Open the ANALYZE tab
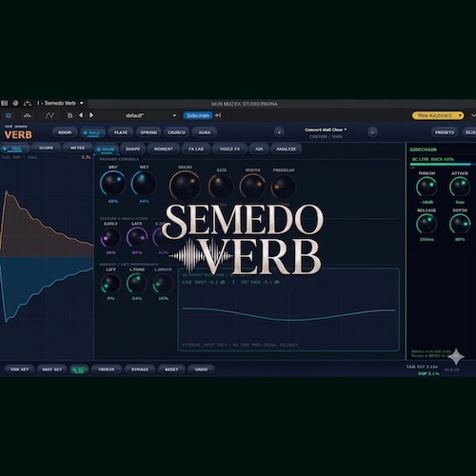The image size is (476, 476). click(286, 149)
